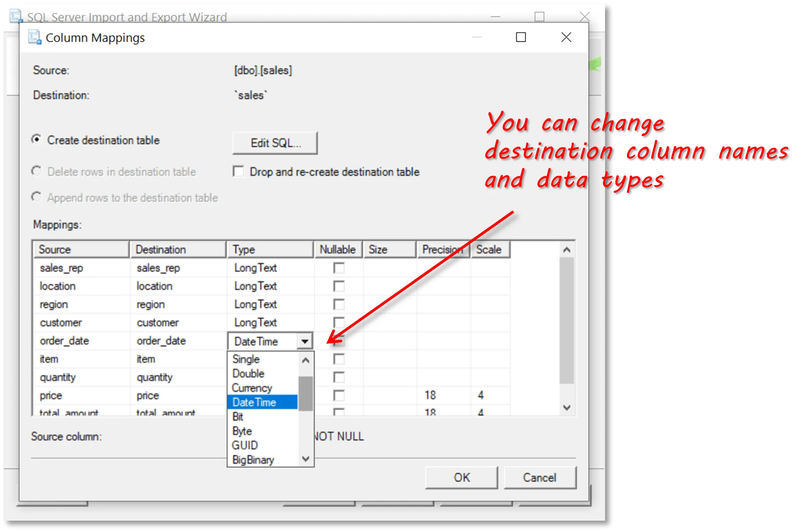Screen dimensions: 802x532
Task: Click the mappings grid scroll-up arrow
Action: point(567,250)
